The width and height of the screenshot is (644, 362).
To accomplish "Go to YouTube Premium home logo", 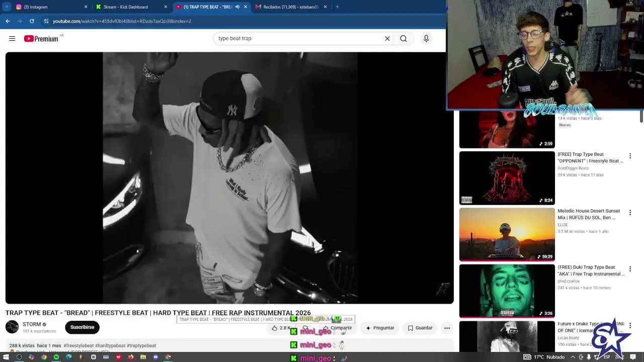I will pos(41,38).
